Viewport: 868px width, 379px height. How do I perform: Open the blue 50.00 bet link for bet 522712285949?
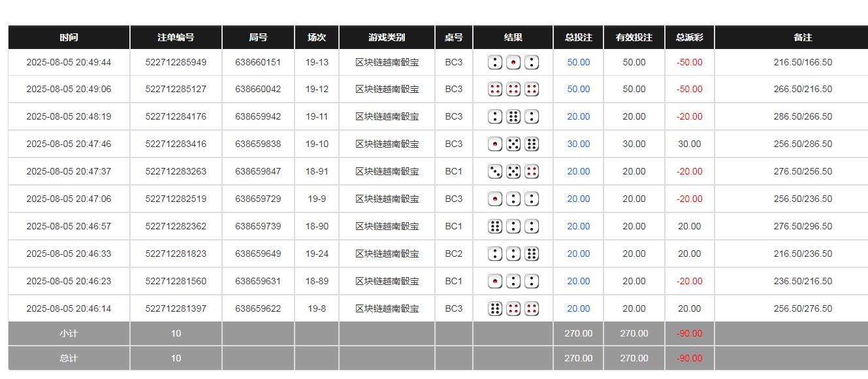click(x=577, y=61)
